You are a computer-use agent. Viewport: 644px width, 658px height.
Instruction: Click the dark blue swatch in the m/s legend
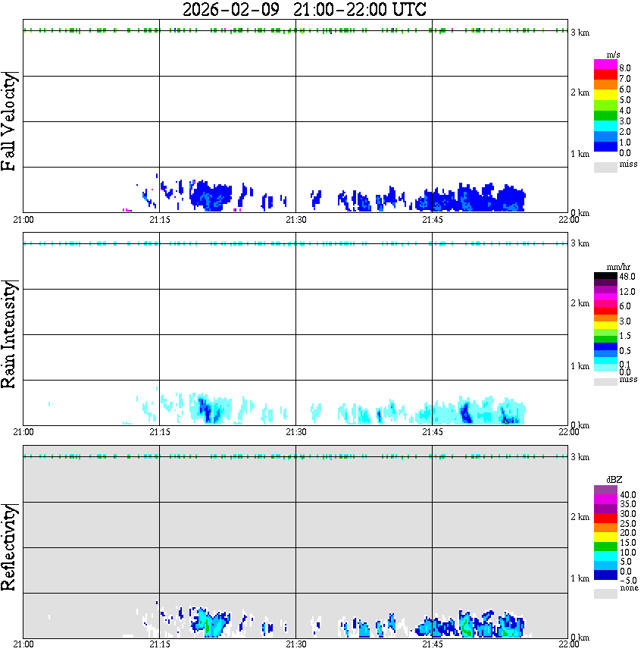[x=605, y=146]
